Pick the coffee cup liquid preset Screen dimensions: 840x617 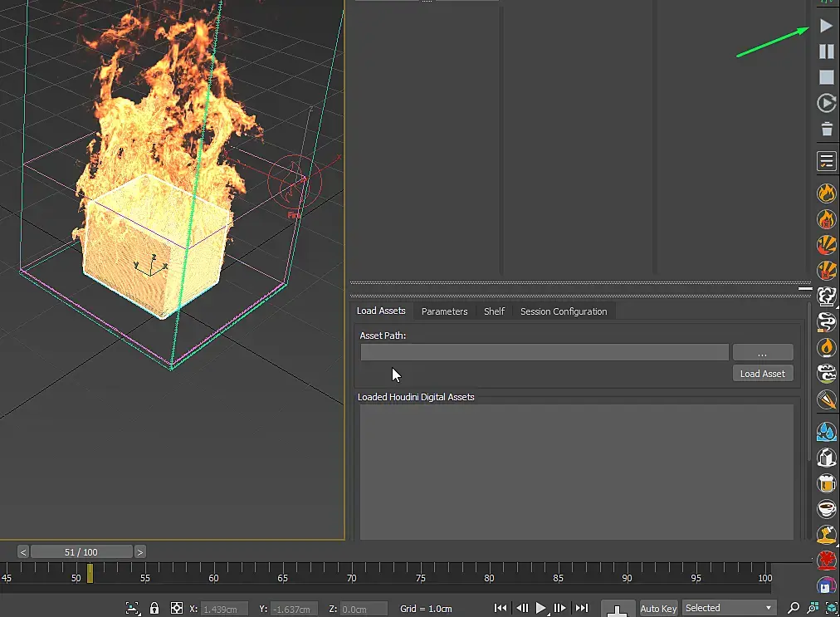tap(826, 508)
